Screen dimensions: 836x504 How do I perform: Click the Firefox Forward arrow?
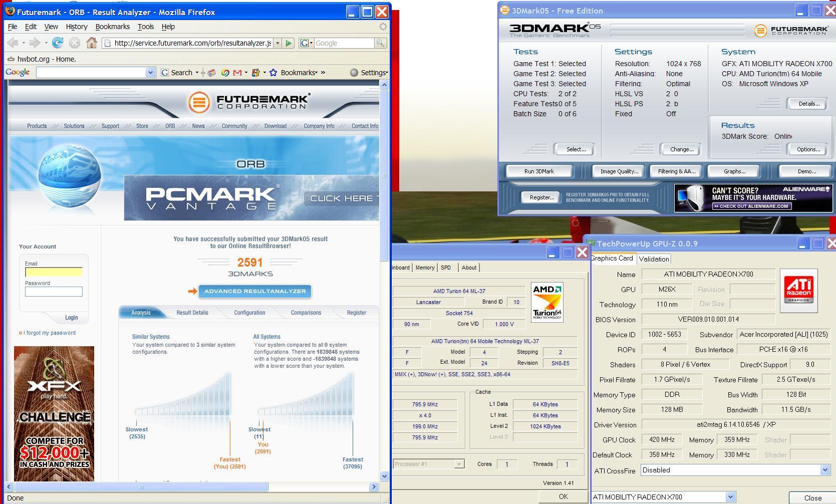click(x=35, y=43)
